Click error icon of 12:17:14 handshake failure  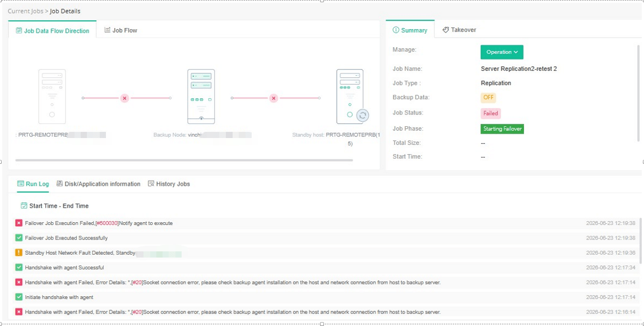pos(18,282)
